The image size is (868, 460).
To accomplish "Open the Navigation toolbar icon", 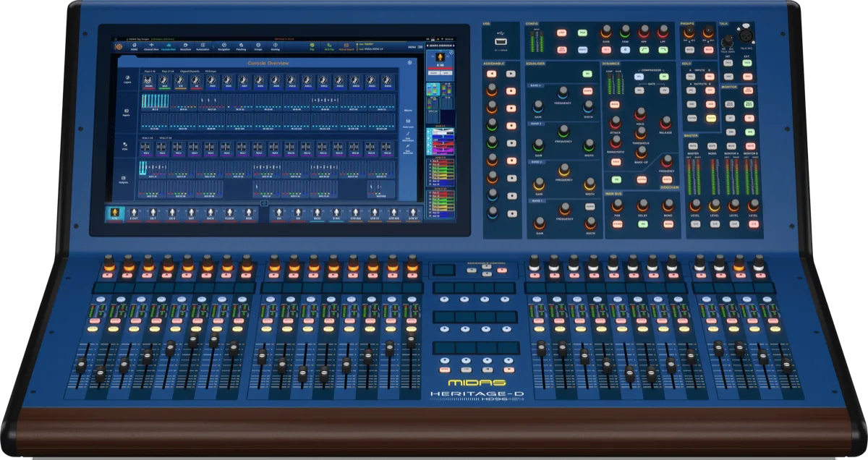I will point(224,45).
